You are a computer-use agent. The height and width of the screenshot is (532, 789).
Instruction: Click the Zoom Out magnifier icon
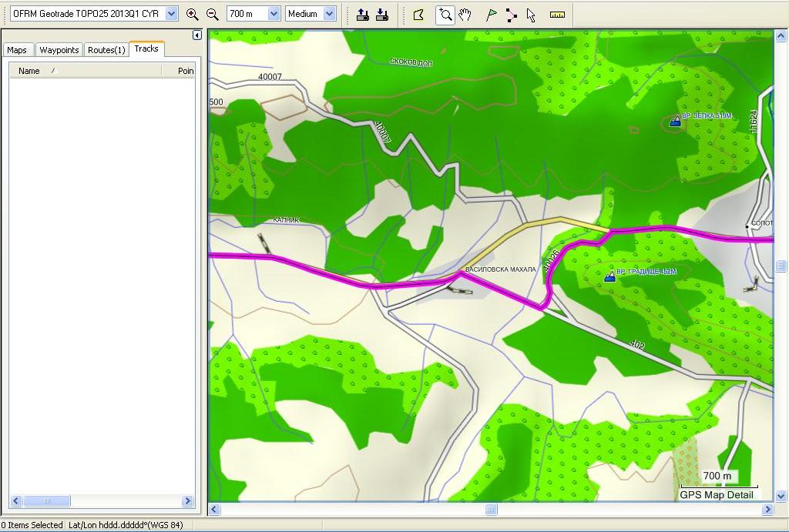coord(213,15)
